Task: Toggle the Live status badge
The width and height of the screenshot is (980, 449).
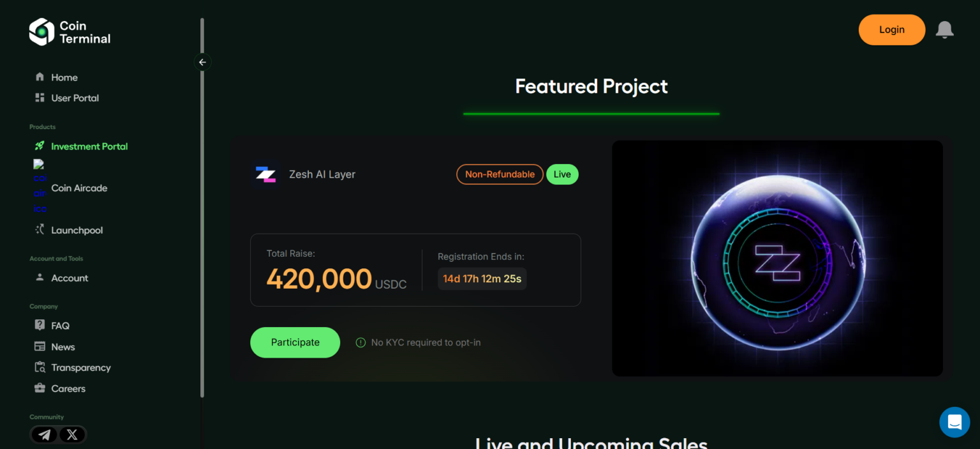Action: click(562, 174)
